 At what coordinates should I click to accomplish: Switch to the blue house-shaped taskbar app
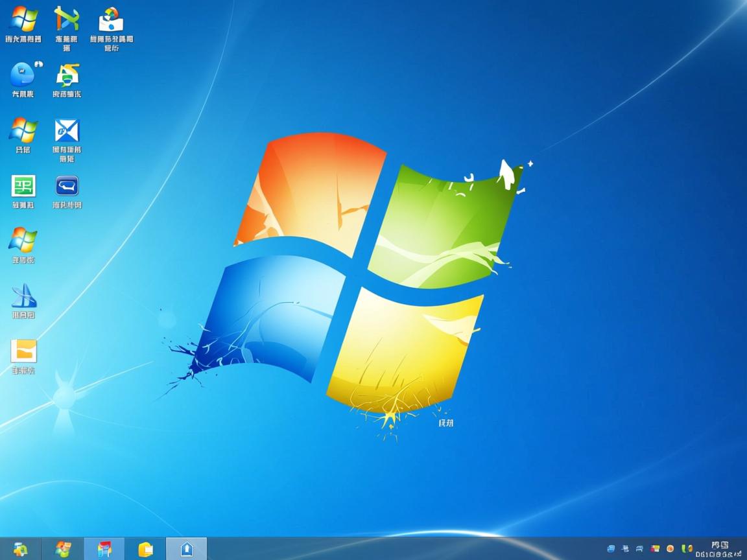click(x=187, y=549)
